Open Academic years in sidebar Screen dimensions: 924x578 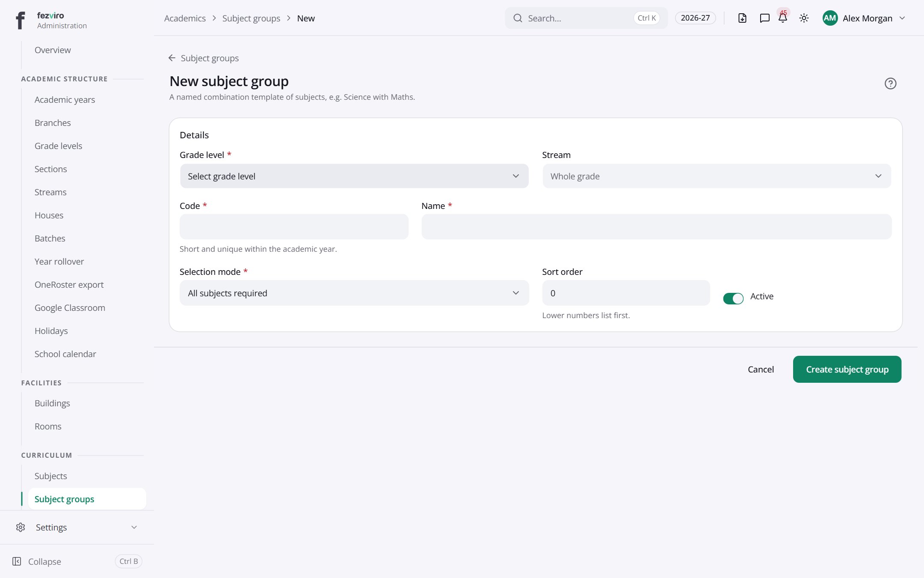point(65,100)
